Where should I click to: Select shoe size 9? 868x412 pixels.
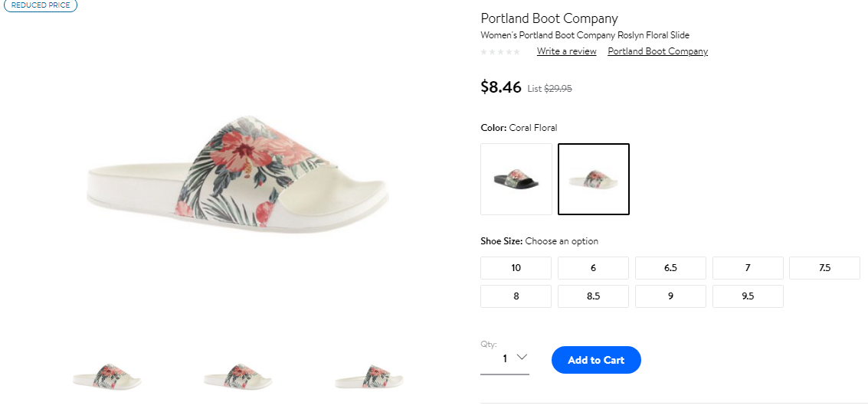coord(670,296)
